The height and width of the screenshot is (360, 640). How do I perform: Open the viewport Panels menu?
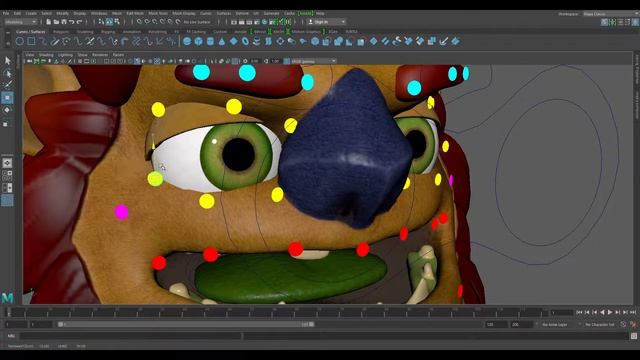(x=118, y=55)
